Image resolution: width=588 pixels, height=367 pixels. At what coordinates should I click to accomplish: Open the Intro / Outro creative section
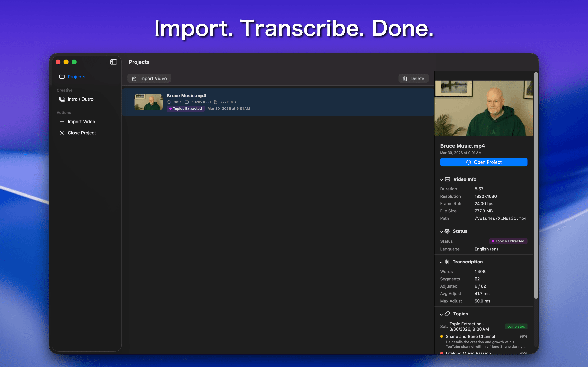coord(80,99)
